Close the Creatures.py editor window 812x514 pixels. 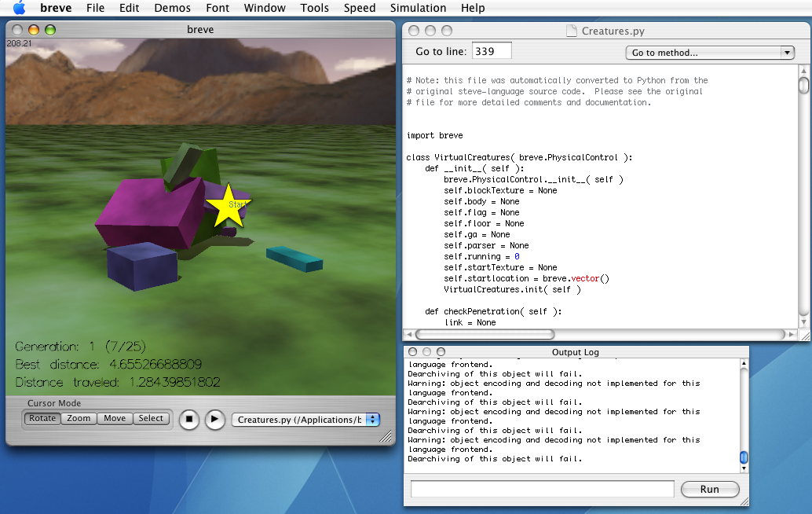point(414,31)
